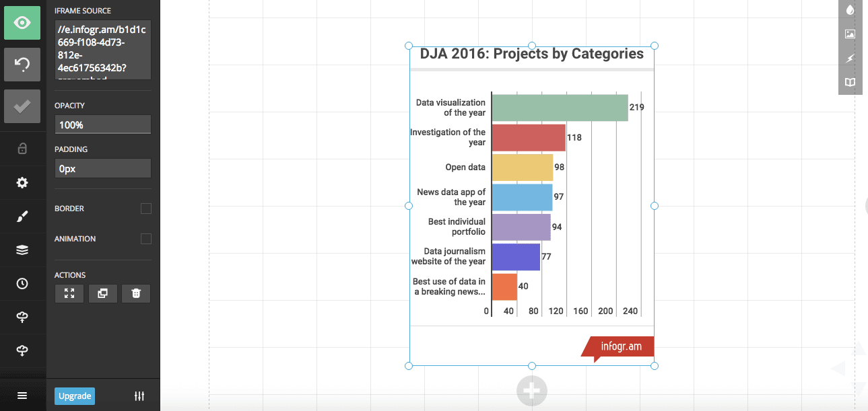
Task: Click the IFRAME SOURCE label
Action: click(83, 11)
